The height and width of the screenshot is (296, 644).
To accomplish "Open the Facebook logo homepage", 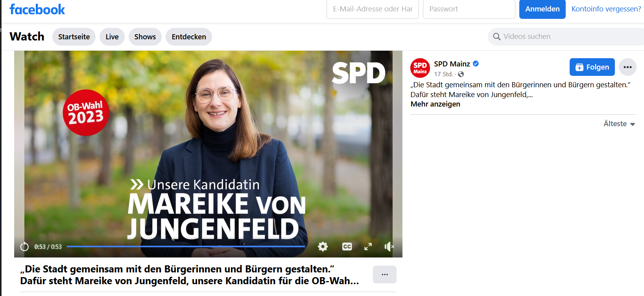I will [x=37, y=9].
